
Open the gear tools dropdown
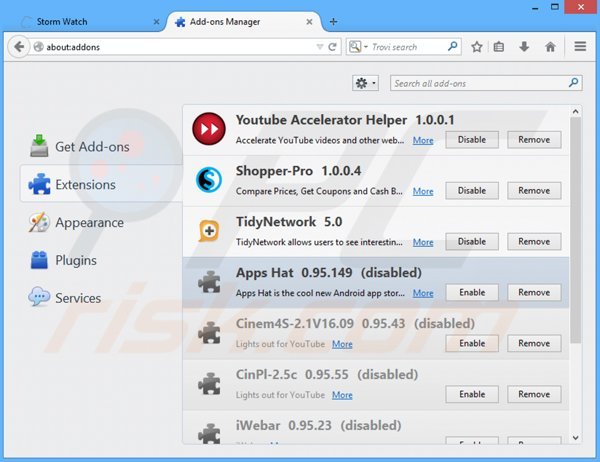click(x=365, y=83)
